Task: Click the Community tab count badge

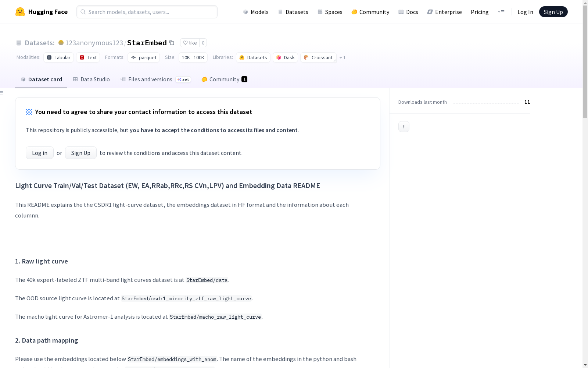Action: (244, 79)
